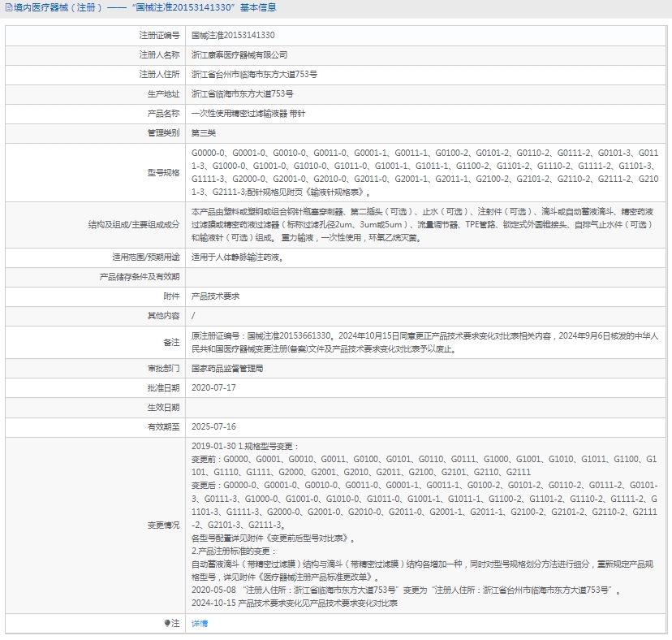Click the 有效期至 value 2025-07-16
This screenshot has height=640, width=672.
(213, 426)
